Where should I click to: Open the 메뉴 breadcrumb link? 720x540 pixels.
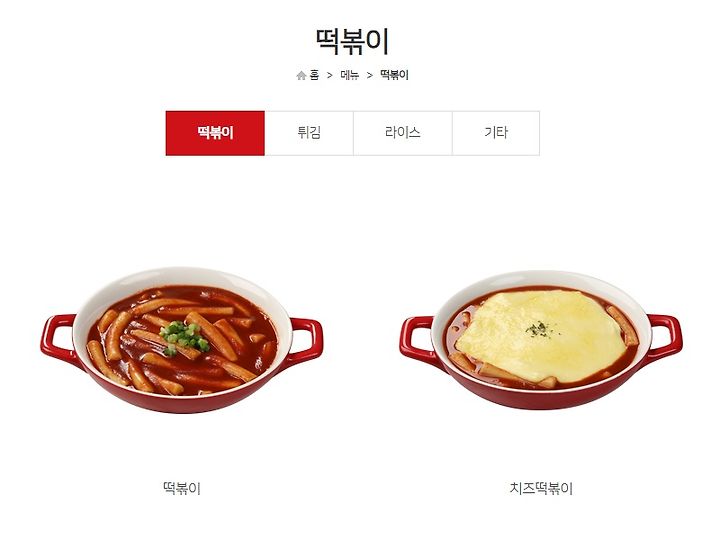click(x=349, y=75)
